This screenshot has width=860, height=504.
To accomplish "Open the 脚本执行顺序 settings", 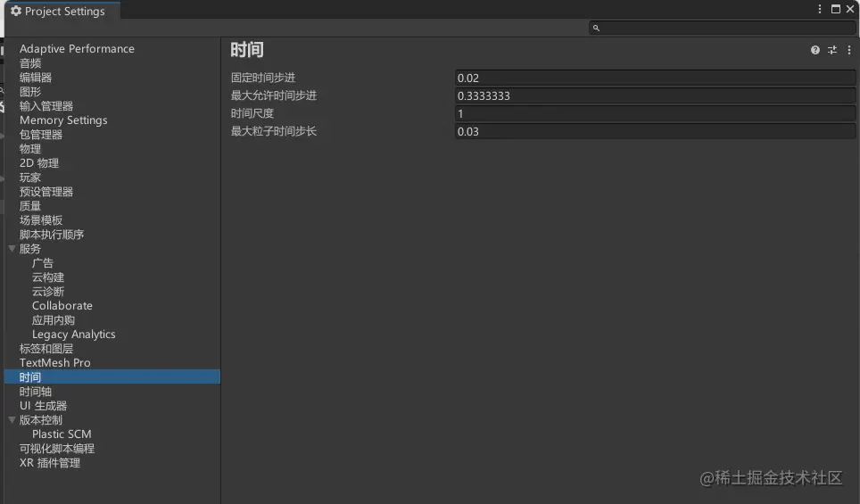I will point(52,235).
